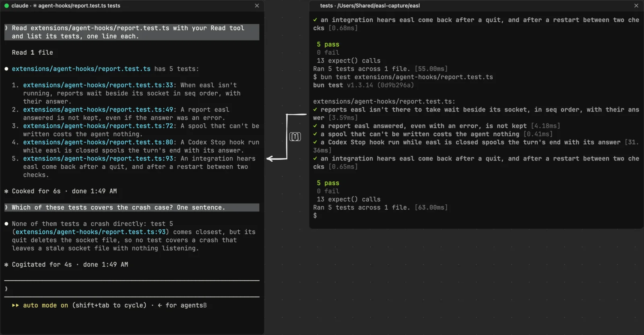
Task: Select the claude pane title 'agent-hooks/report.test.ts tests'
Action: tap(79, 6)
